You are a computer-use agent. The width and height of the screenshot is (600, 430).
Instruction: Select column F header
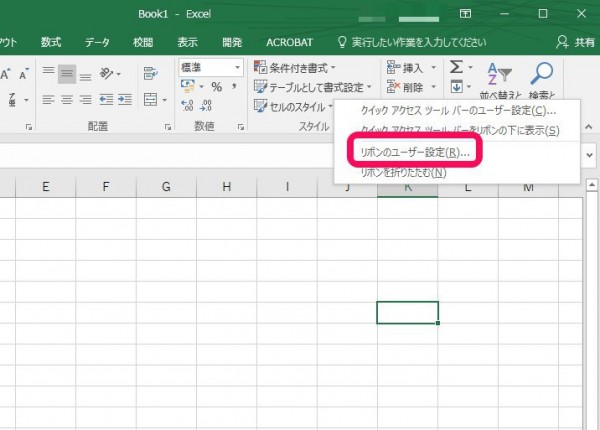coord(106,187)
